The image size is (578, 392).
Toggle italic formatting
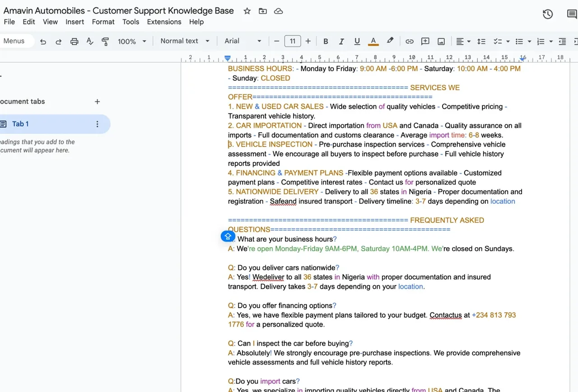click(341, 42)
